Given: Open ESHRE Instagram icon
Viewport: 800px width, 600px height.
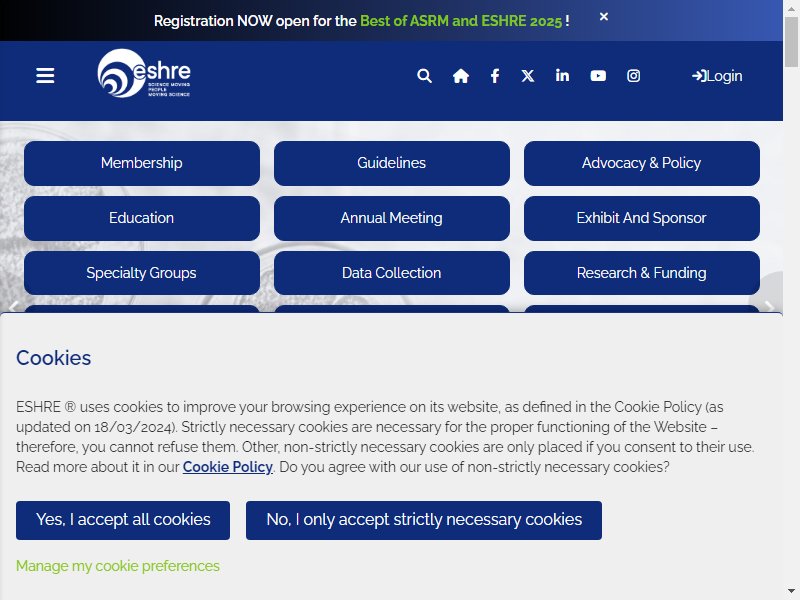Looking at the screenshot, I should point(633,76).
